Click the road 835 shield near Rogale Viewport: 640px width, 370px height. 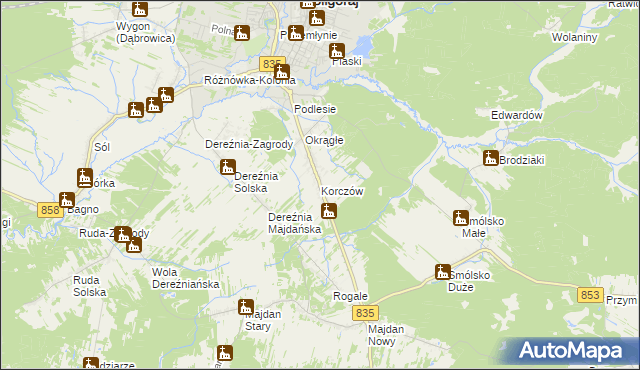coord(365,313)
